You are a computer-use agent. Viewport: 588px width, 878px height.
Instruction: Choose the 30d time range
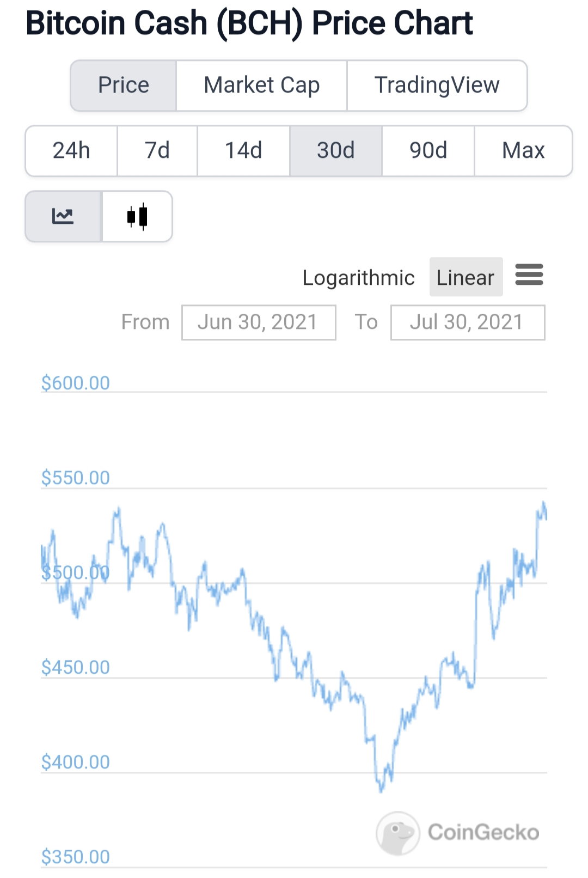click(x=336, y=151)
